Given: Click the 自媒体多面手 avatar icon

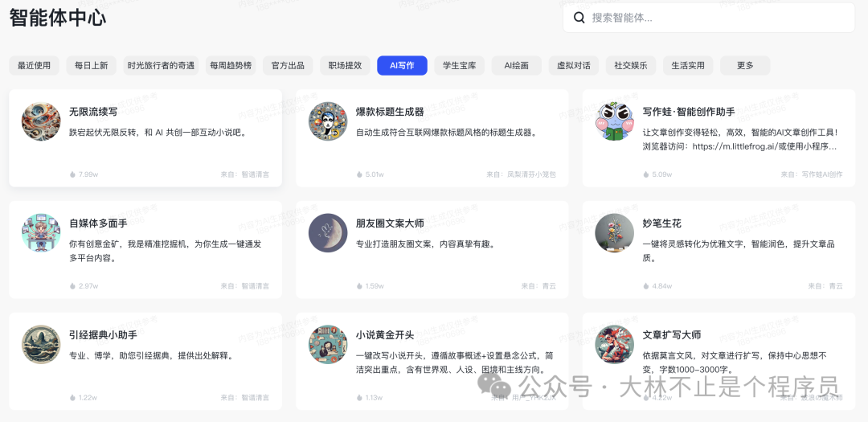Looking at the screenshot, I should (41, 233).
